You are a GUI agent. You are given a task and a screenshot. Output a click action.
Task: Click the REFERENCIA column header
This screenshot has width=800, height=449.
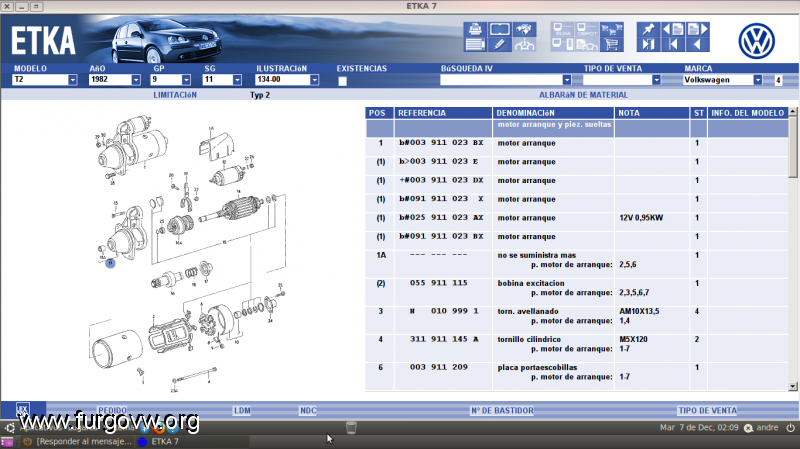tap(443, 113)
